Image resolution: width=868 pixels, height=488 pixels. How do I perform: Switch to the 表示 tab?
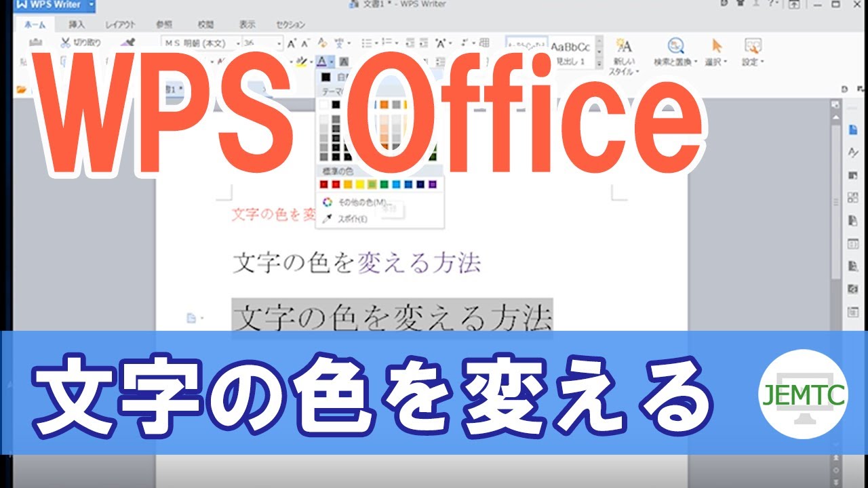[247, 24]
